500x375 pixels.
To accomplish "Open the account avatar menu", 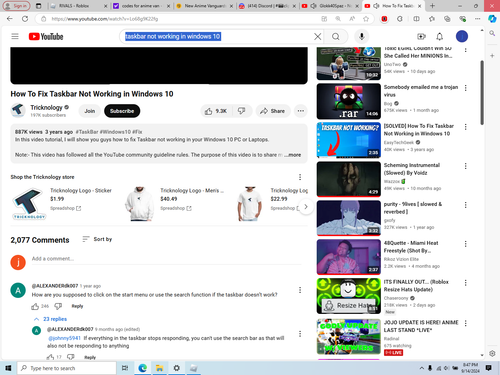I will point(462,36).
